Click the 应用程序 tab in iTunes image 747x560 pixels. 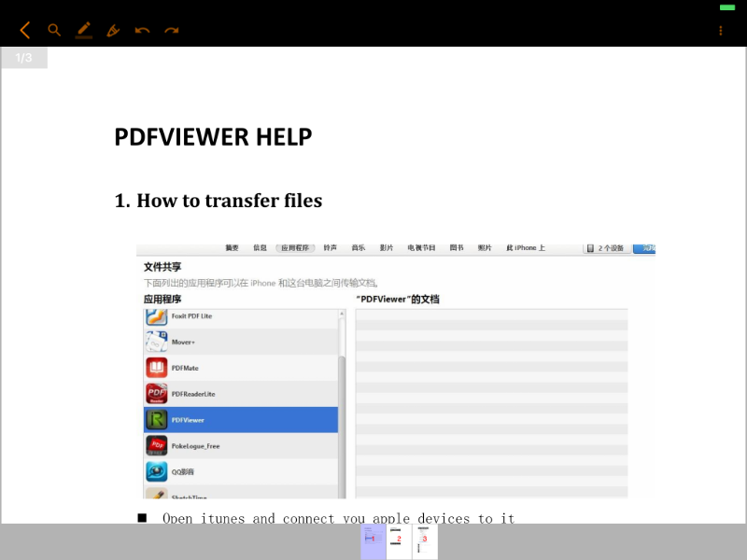[x=295, y=248]
